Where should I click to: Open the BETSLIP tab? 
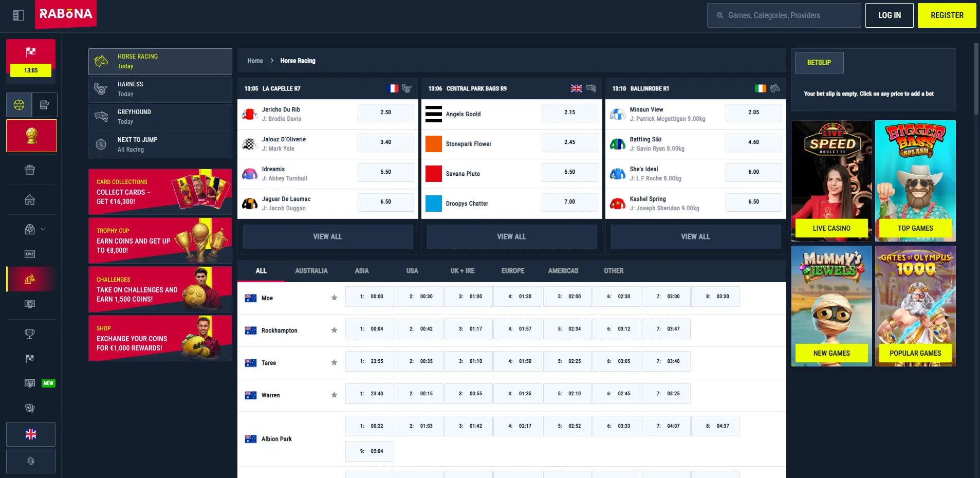[819, 63]
